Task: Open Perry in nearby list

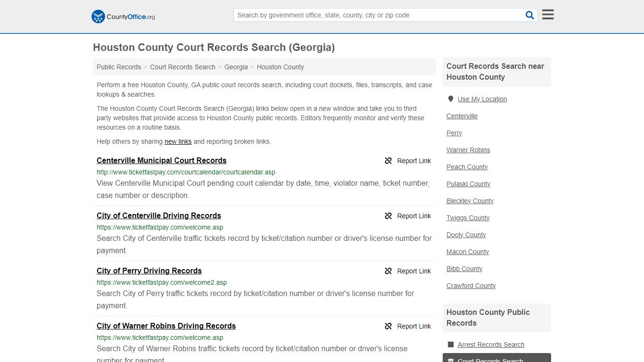Action: (454, 133)
